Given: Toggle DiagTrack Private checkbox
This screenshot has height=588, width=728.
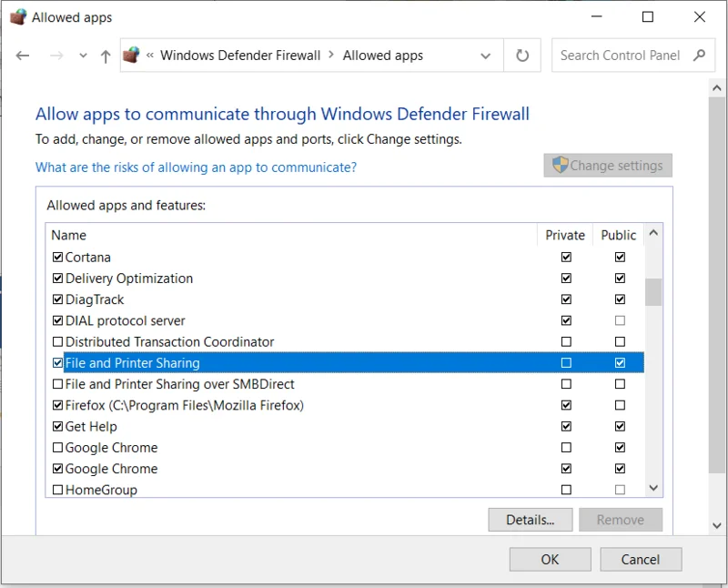Looking at the screenshot, I should (566, 299).
